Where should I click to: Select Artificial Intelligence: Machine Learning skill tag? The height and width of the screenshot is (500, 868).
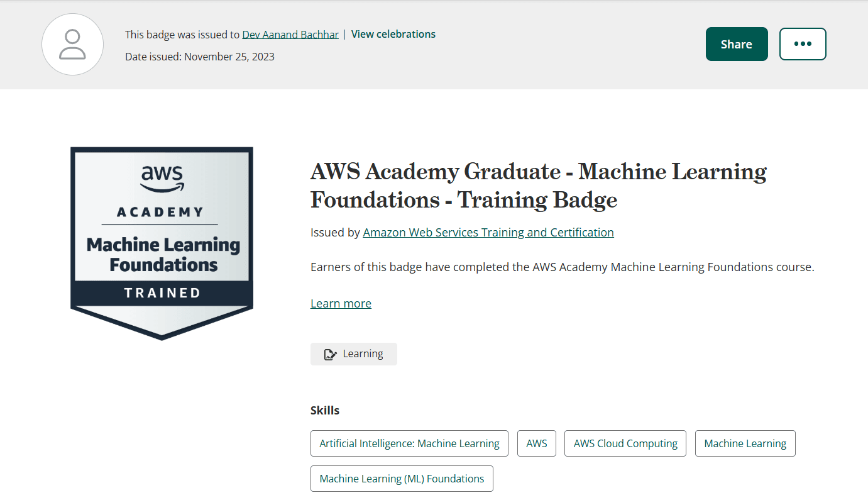(x=409, y=443)
